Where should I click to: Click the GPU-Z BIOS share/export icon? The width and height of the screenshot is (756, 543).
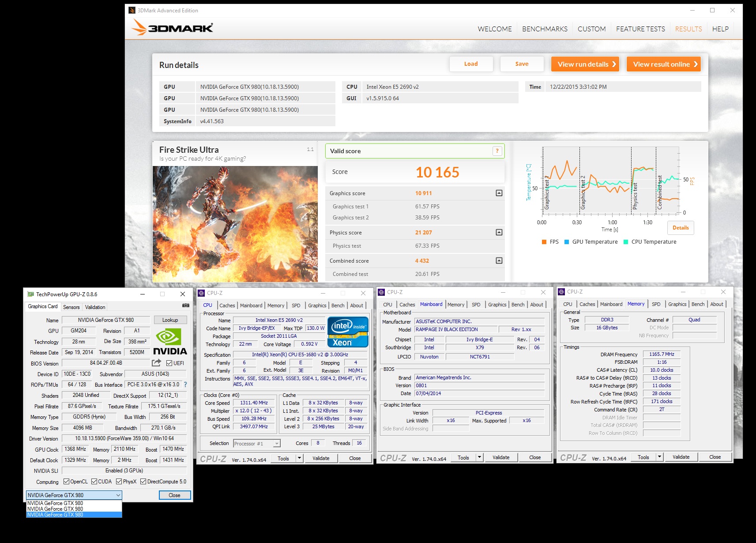(x=156, y=363)
